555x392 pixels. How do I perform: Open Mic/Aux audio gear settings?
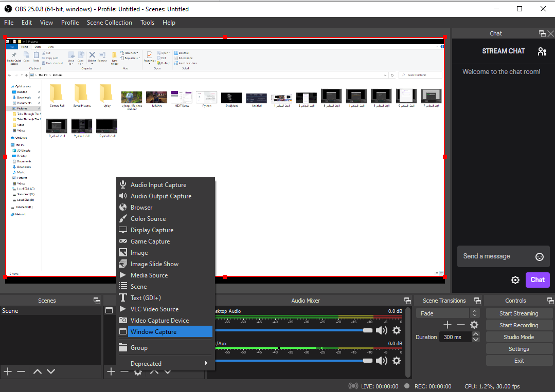[397, 361]
